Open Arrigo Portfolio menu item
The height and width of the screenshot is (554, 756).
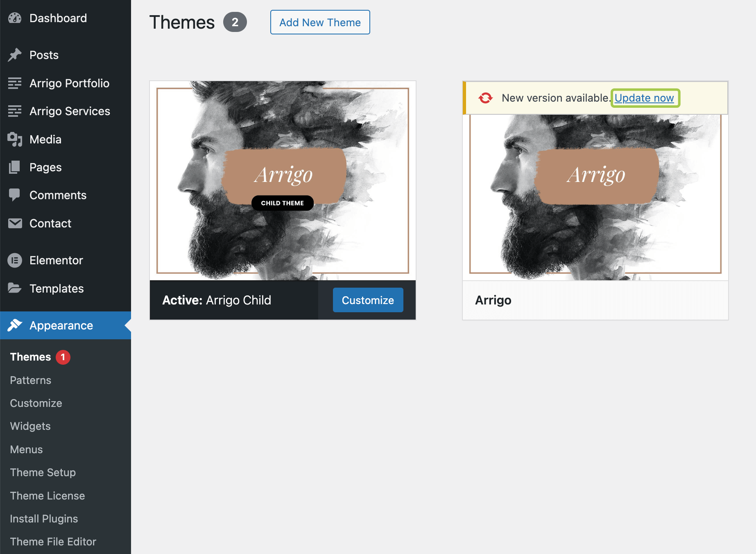pos(69,83)
